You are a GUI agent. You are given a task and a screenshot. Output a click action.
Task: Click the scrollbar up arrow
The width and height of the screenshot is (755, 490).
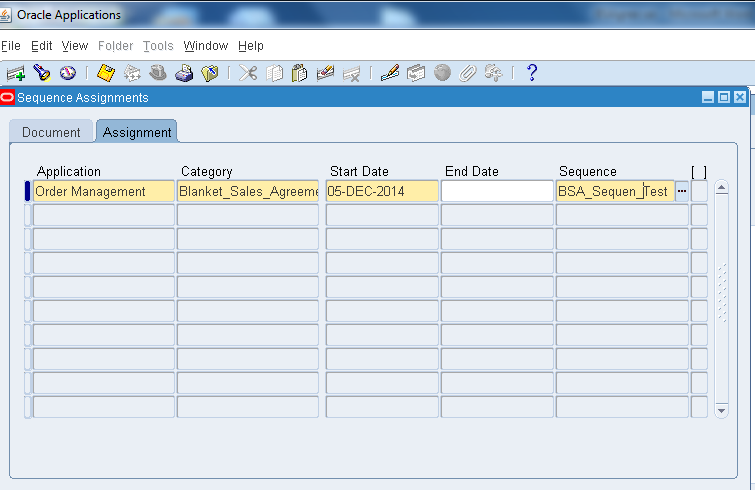(x=721, y=188)
